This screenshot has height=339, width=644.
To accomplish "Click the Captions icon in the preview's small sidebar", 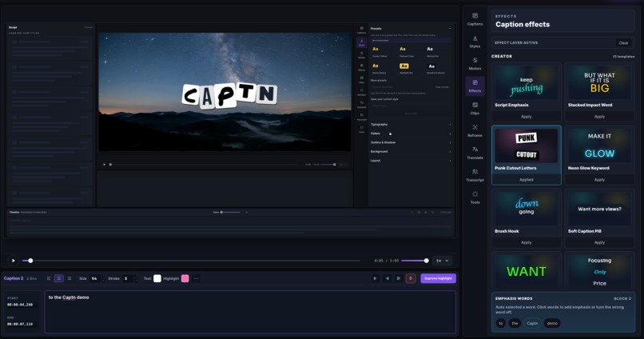I will 361,30.
